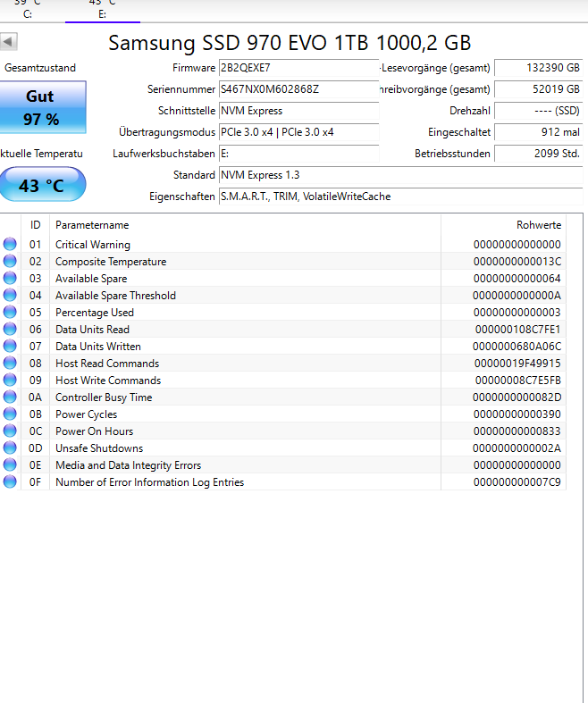Select the E: drive tab
This screenshot has height=703, width=588.
[x=103, y=10]
